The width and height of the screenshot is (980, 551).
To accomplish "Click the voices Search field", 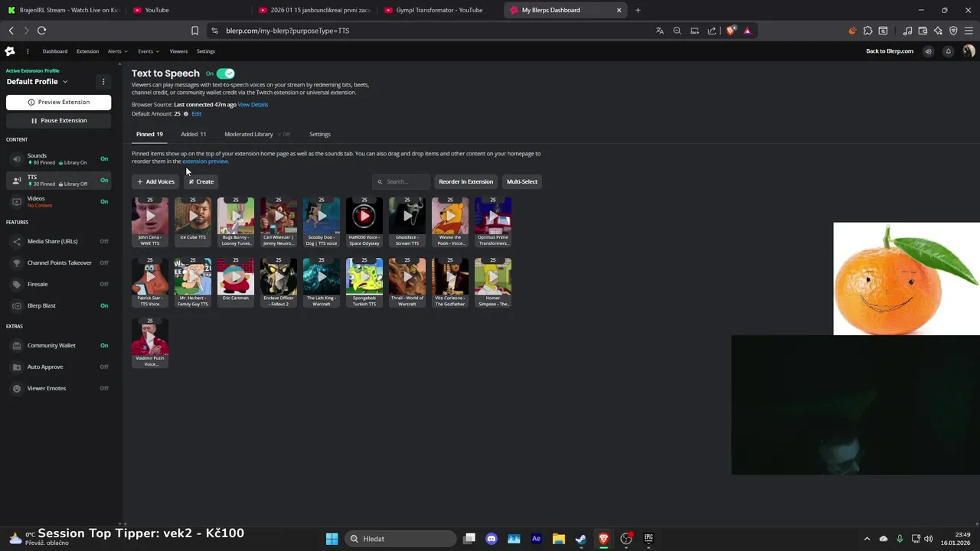I will tap(402, 181).
